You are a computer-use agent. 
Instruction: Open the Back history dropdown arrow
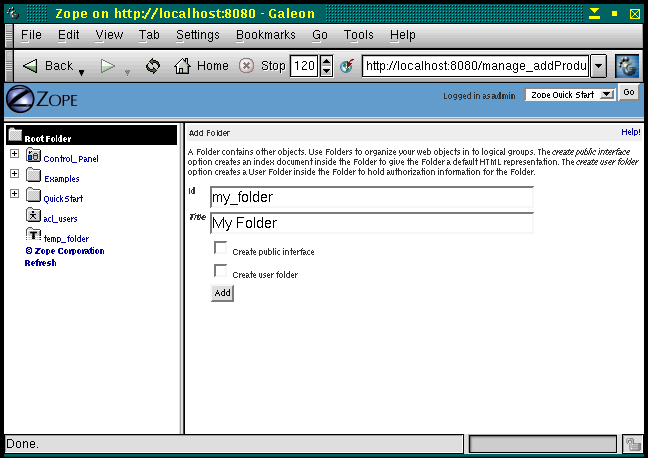tap(81, 73)
